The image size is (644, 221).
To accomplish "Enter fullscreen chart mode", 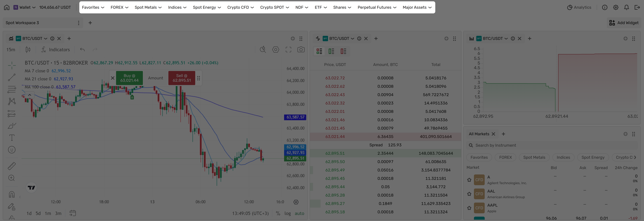I will tap(288, 50).
